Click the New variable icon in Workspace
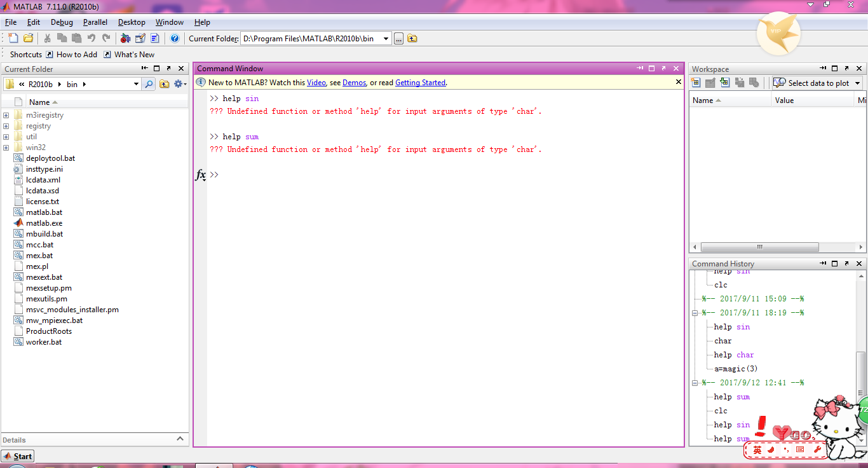Image resolution: width=868 pixels, height=468 pixels. pos(696,83)
